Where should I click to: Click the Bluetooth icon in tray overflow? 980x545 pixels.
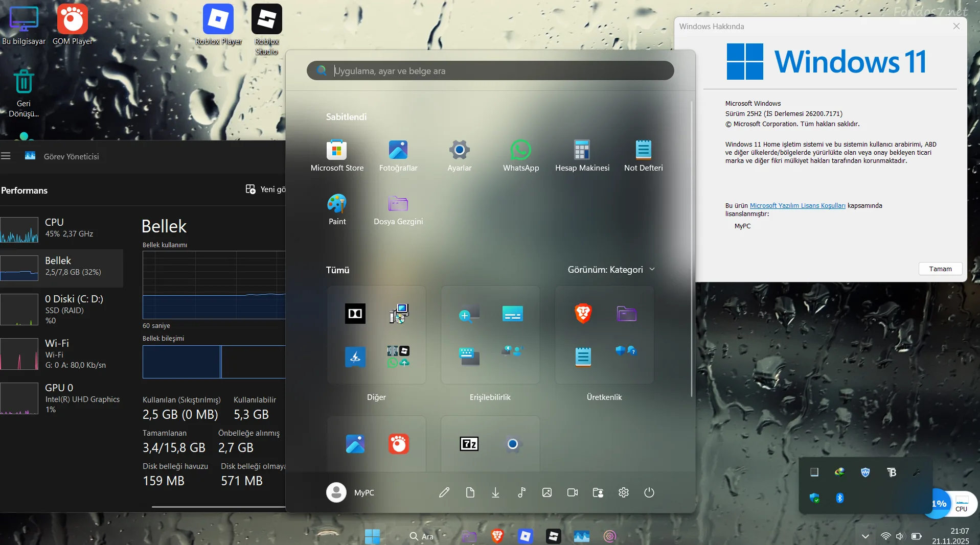(x=839, y=497)
